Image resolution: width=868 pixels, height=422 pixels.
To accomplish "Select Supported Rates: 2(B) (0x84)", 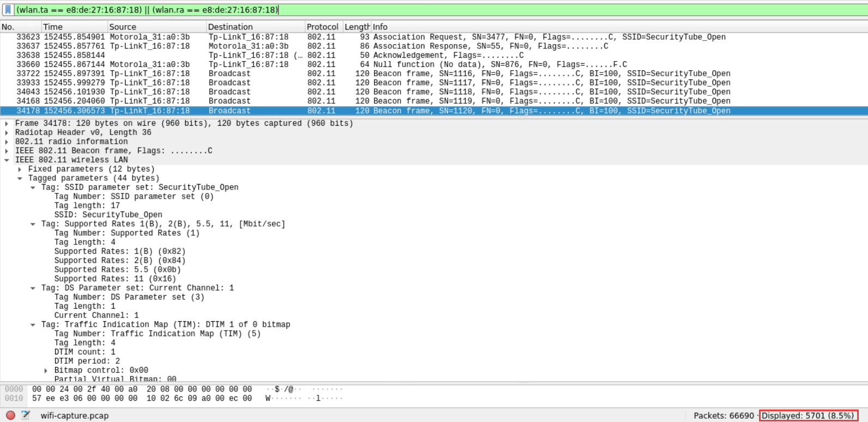I will (120, 261).
